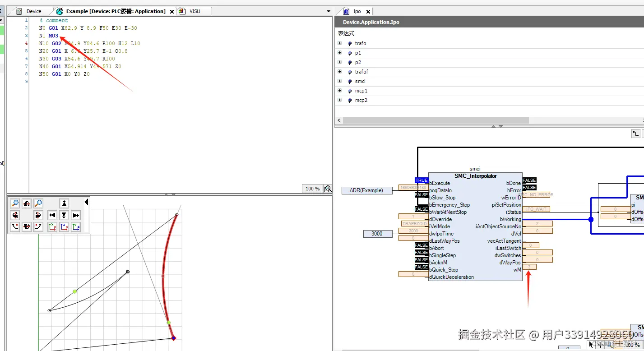
Task: Click the rotate icon between the two magnifiers
Action: click(x=27, y=203)
